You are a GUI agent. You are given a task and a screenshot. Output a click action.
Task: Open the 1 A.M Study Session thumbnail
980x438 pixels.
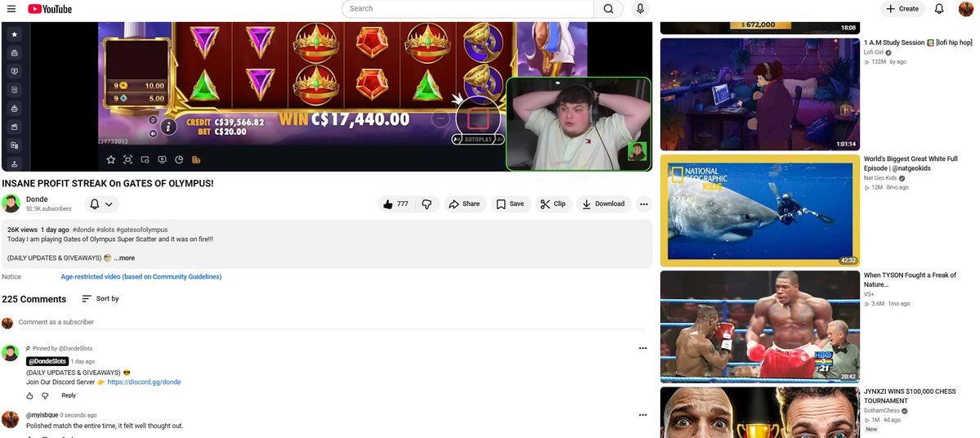[x=760, y=94]
